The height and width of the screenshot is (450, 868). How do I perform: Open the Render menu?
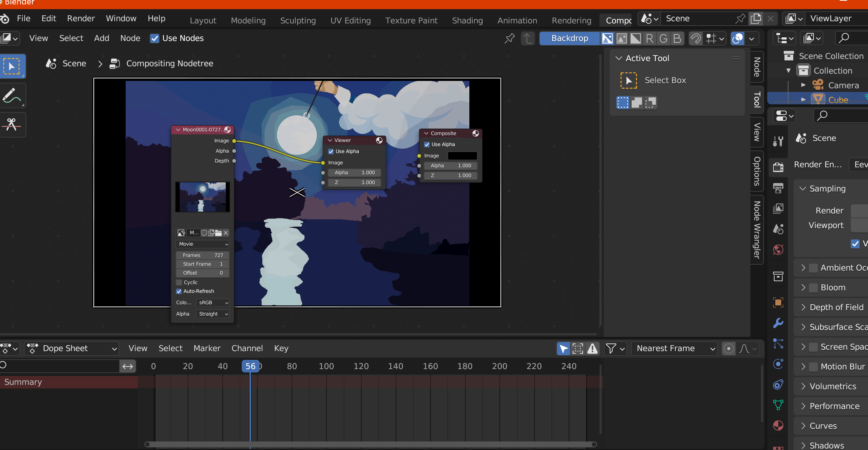pyautogui.click(x=81, y=18)
